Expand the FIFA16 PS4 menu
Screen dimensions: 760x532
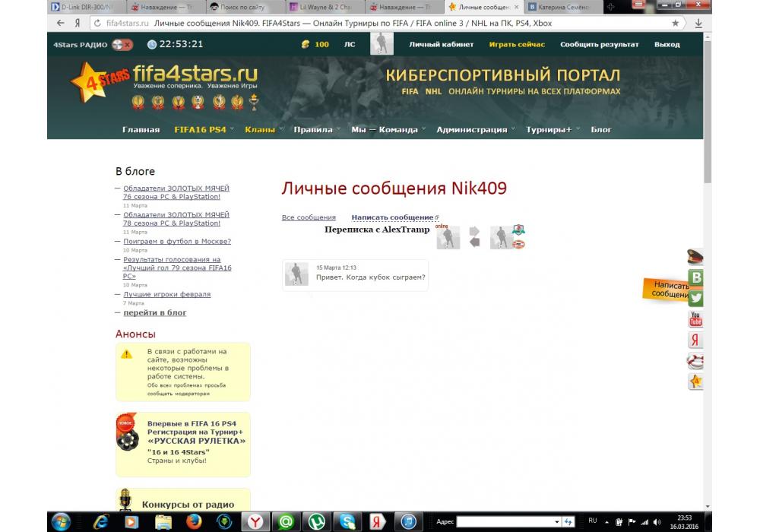tap(200, 129)
